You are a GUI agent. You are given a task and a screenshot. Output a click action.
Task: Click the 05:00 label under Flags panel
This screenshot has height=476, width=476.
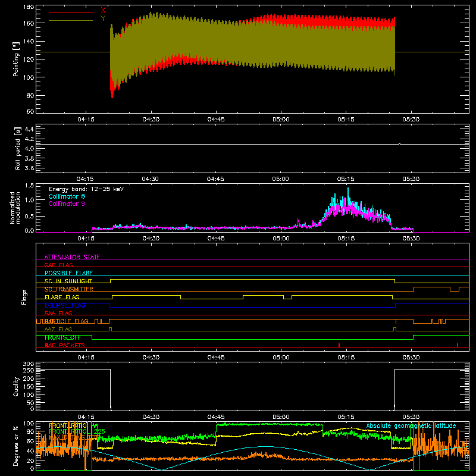tap(281, 358)
